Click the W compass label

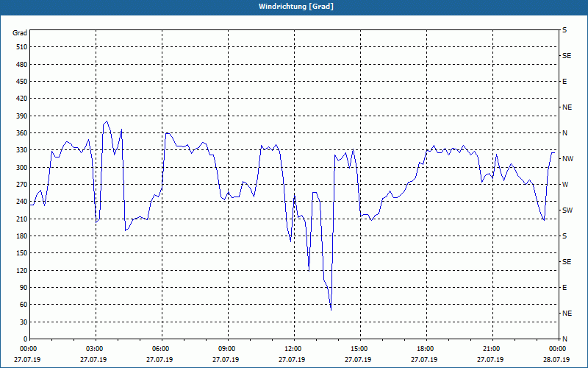[565, 185]
